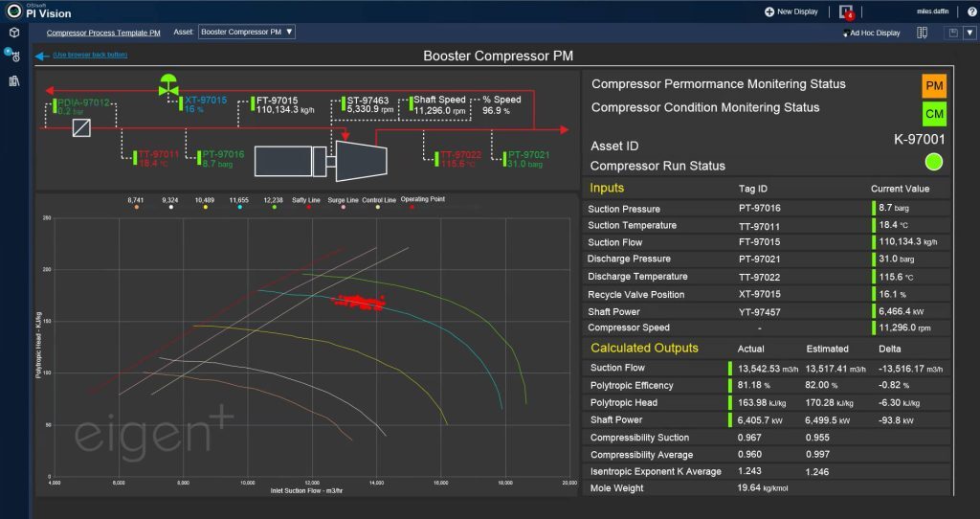The width and height of the screenshot is (980, 519).
Task: Click the New Display button label
Action: pos(797,11)
